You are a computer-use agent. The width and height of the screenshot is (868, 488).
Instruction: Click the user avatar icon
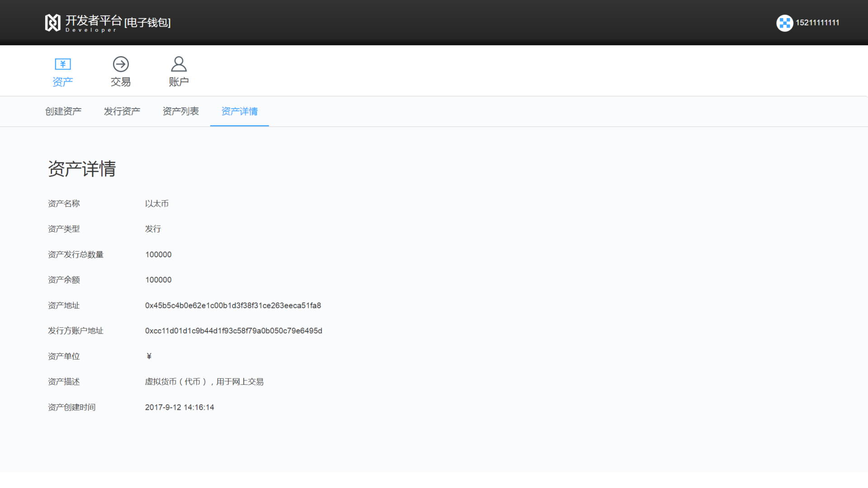785,23
